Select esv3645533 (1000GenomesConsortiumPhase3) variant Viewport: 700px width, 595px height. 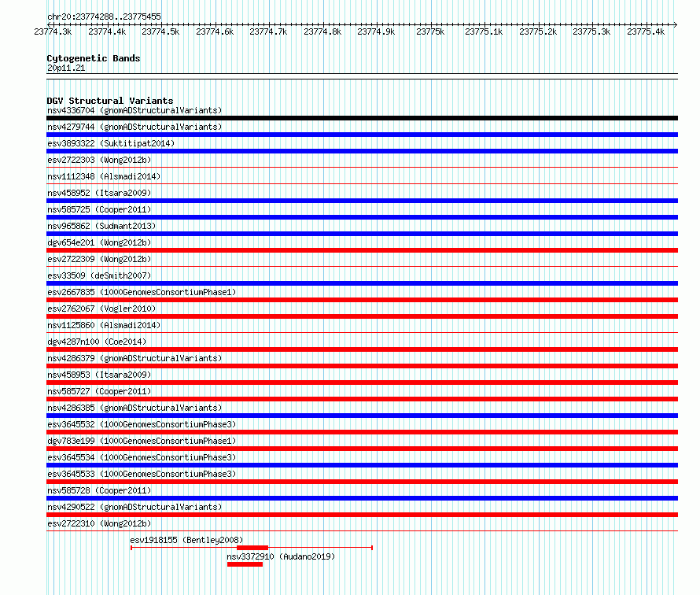[x=142, y=474]
